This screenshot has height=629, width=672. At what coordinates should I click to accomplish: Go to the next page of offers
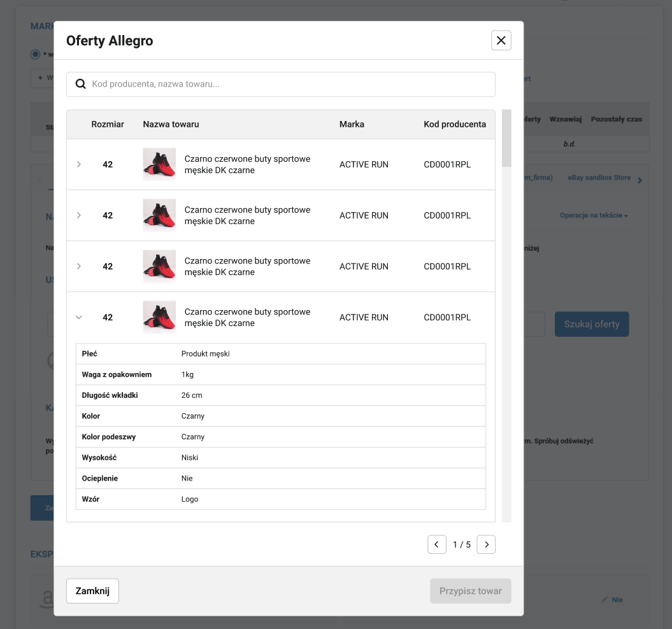486,544
